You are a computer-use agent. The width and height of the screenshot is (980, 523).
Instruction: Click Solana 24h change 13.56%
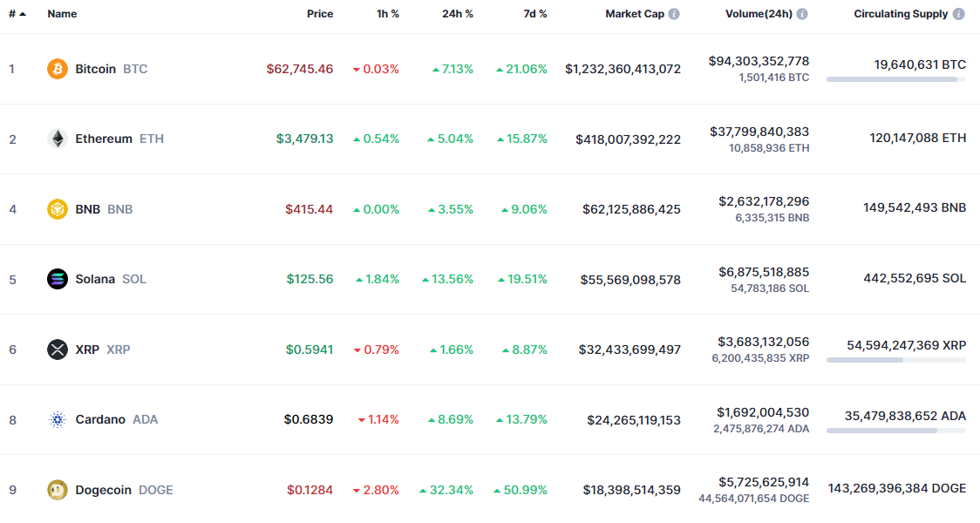click(x=447, y=279)
